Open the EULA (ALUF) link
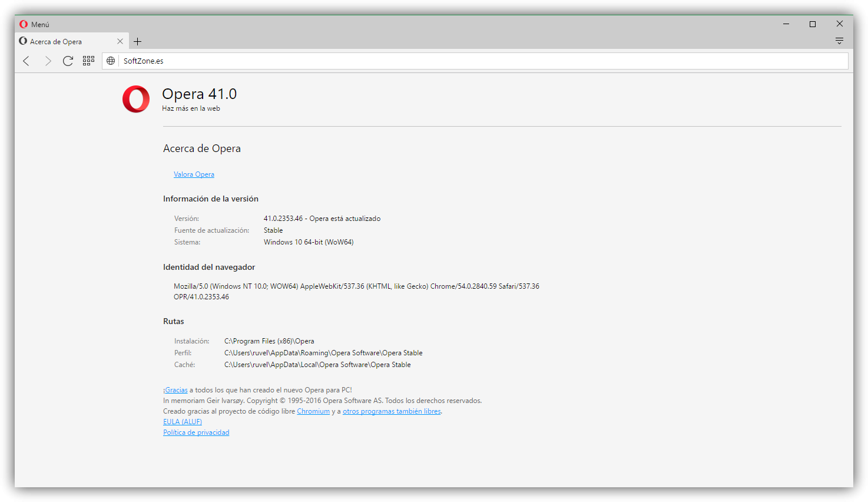868x502 pixels. 183,422
